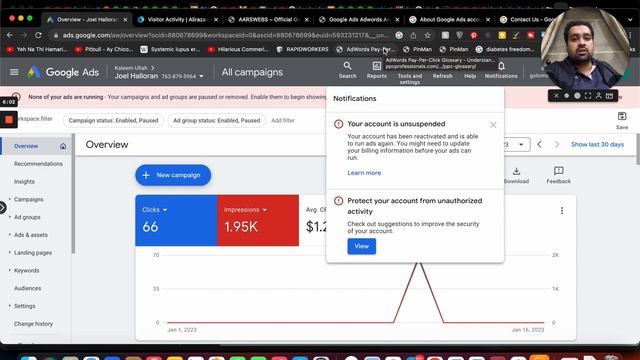Open Insights in the sidebar

point(24,182)
